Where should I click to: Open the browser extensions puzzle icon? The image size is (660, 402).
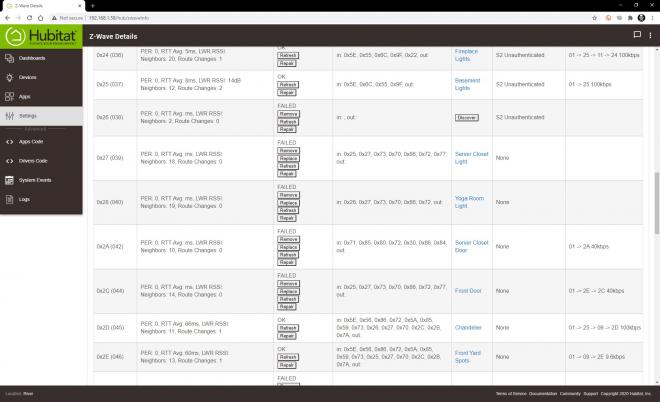(630, 18)
